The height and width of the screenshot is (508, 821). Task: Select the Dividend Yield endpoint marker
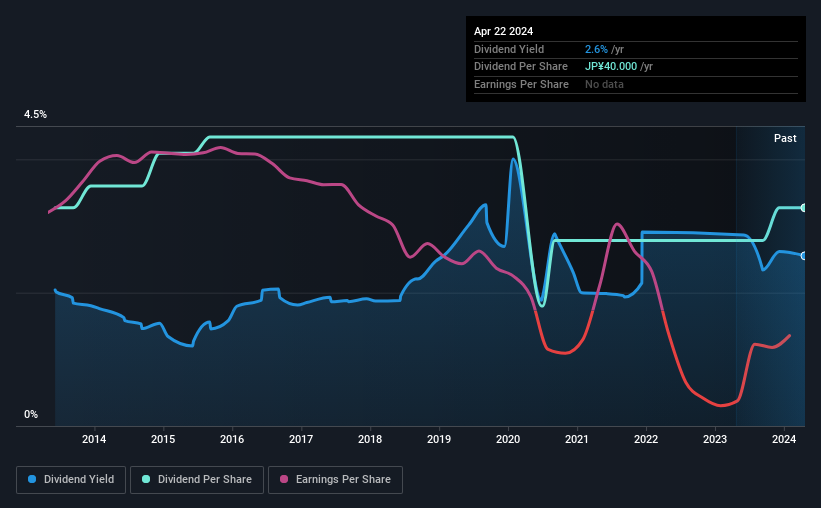[x=804, y=256]
